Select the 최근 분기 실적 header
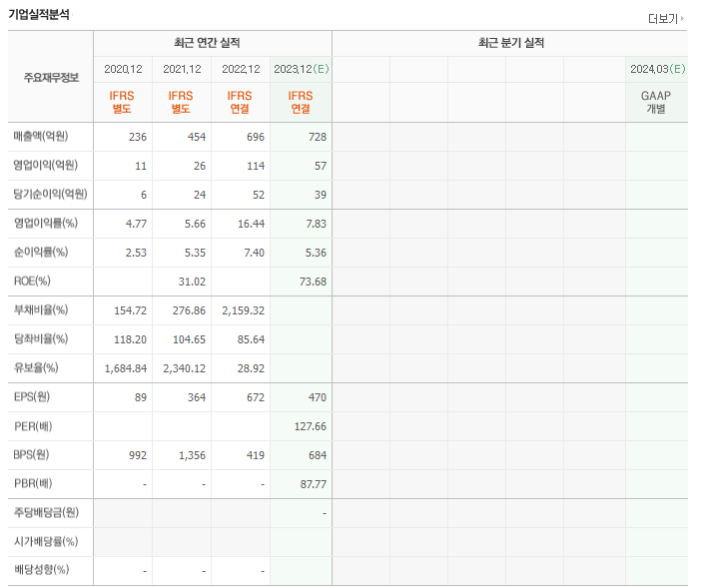The image size is (704, 588). point(511,43)
